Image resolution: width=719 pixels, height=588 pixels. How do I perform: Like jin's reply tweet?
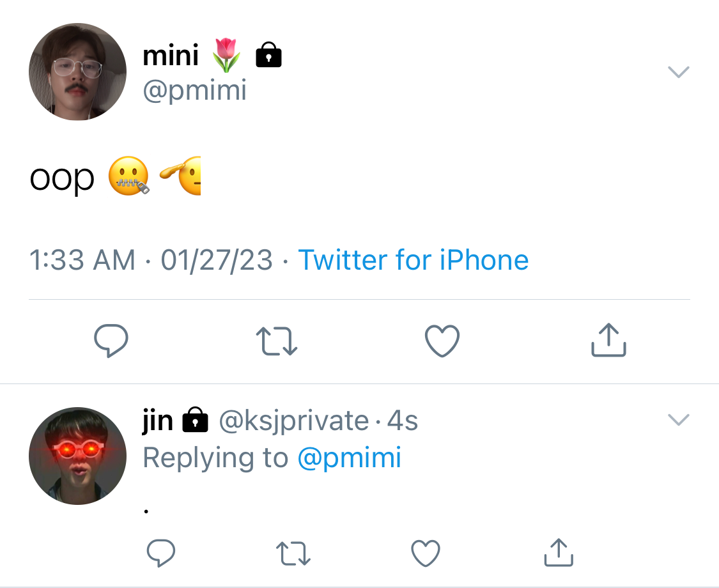point(426,553)
